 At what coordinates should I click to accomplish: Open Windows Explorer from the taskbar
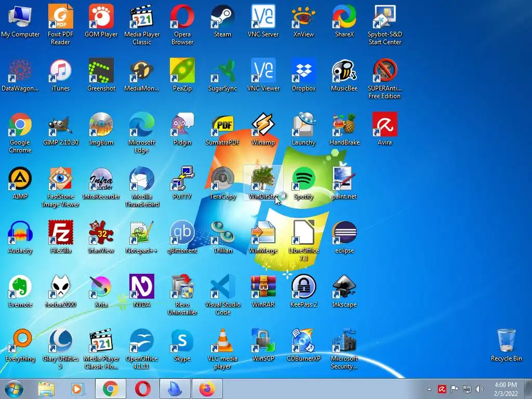(46, 389)
